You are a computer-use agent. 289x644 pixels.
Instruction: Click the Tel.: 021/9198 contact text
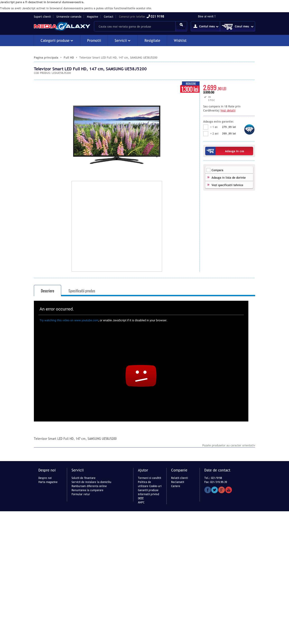pyautogui.click(x=213, y=478)
